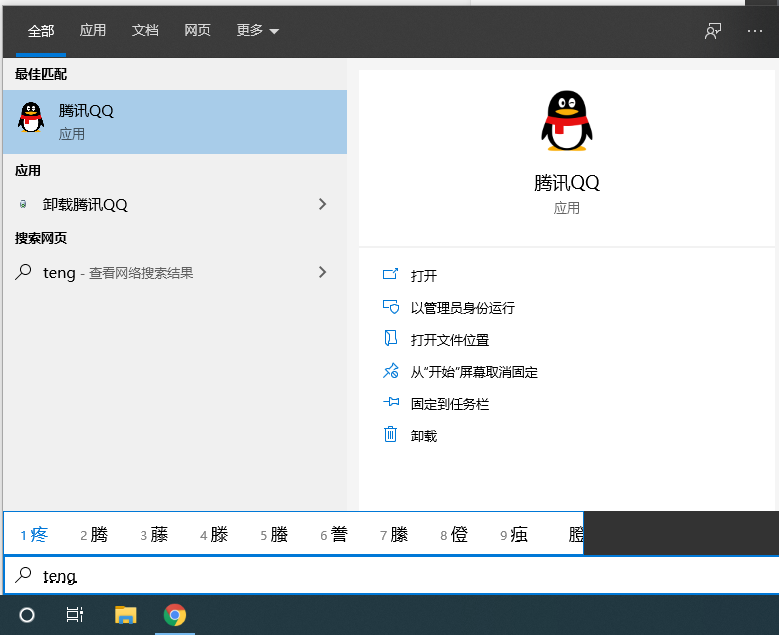Viewport: 779px width, 635px height.
Task: Select 腾讯QQ best match result
Action: click(175, 122)
